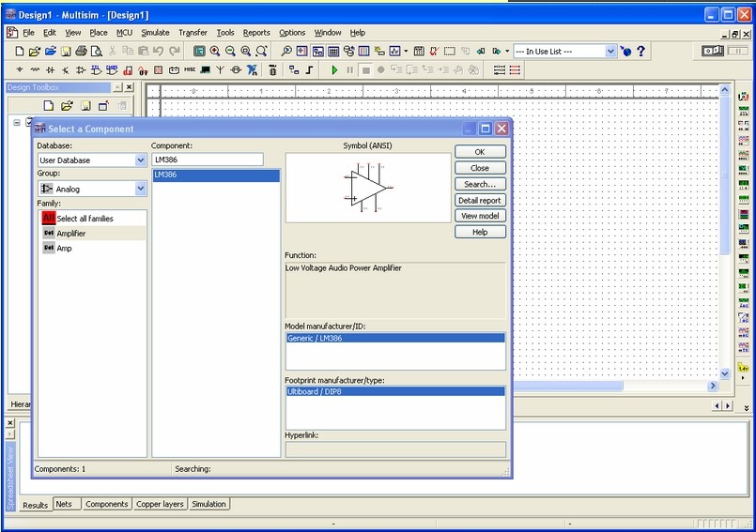Viewport: 756px width, 532px height.
Task: Place a MISC component
Action: coord(190,69)
